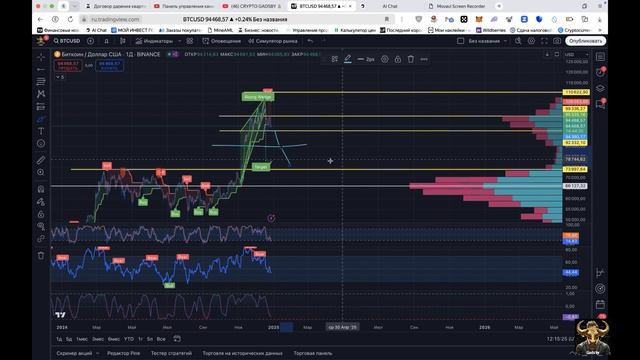This screenshot has width=640, height=360.
Task: Open the patterns drawing tools
Action: tap(41, 94)
